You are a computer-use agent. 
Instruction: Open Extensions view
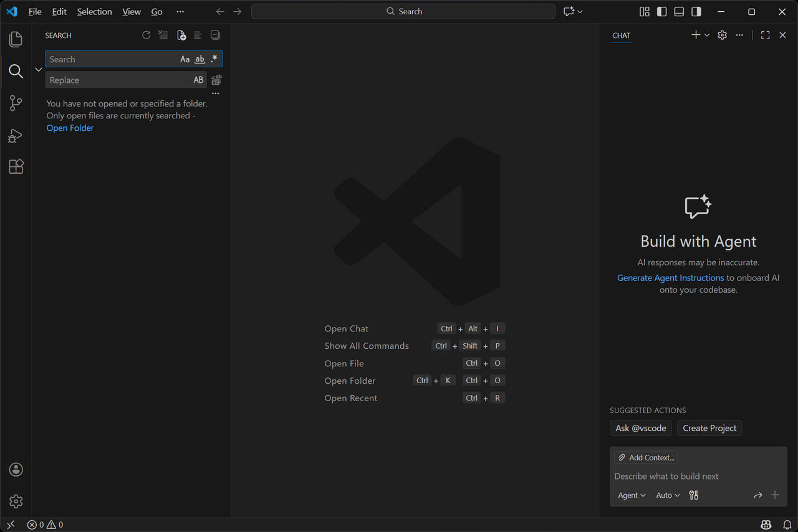tap(16, 166)
